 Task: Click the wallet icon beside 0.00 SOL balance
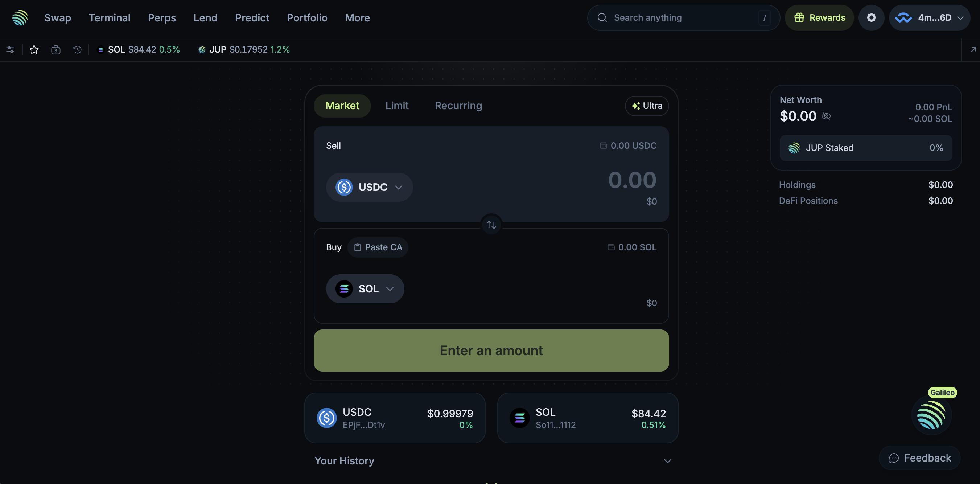click(x=611, y=247)
